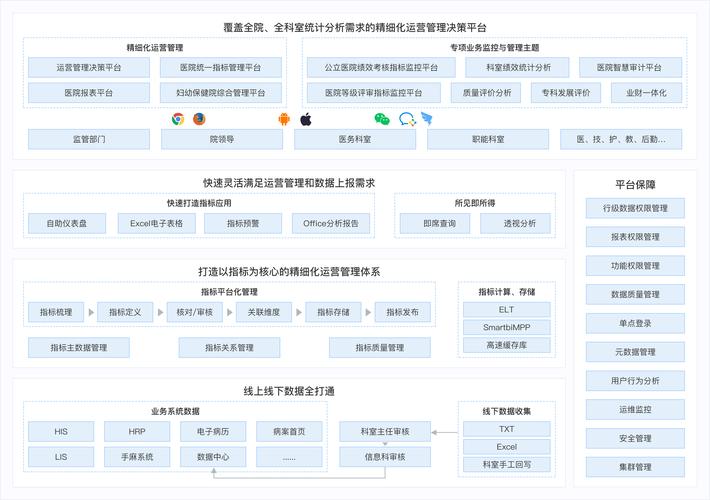This screenshot has height=500, width=710.
Task: Click the HIS system box
Action: 61,432
